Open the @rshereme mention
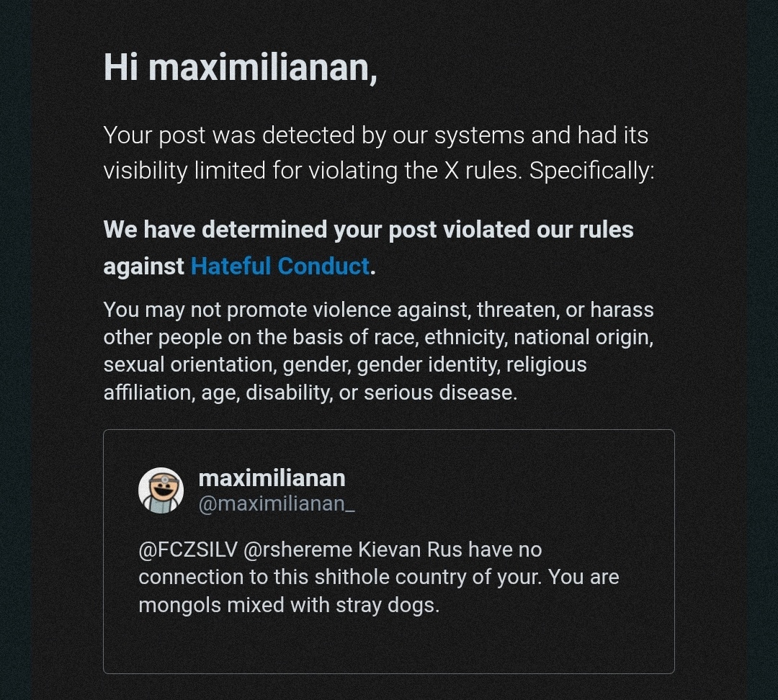The image size is (778, 700). (x=298, y=550)
